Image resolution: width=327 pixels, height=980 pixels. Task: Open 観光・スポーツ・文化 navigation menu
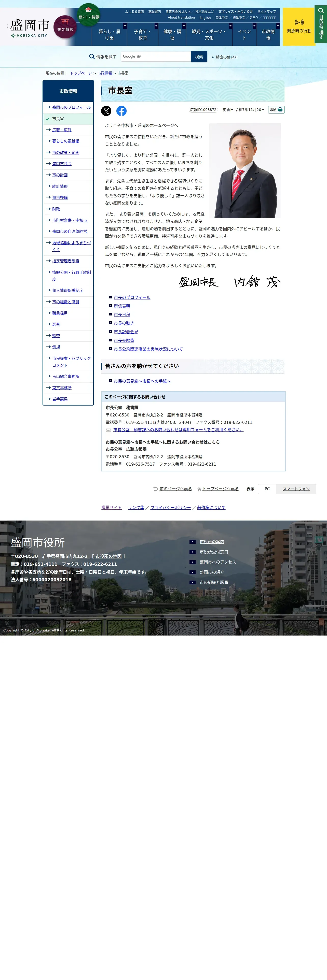[209, 35]
